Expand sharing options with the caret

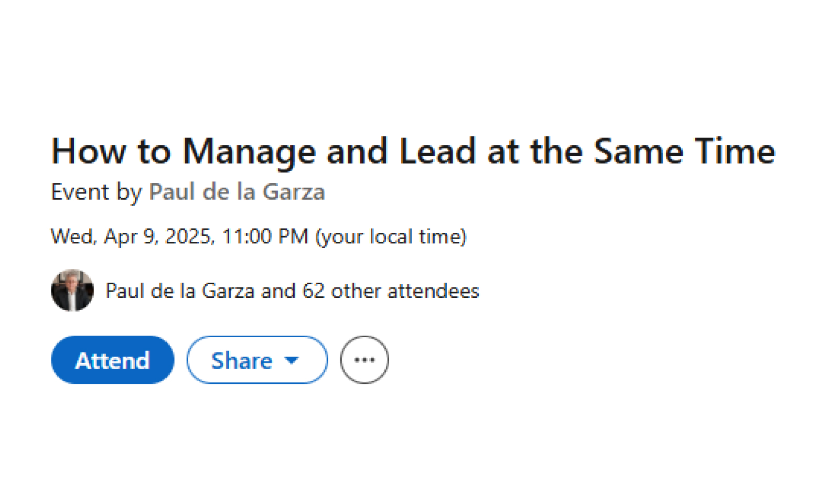(x=292, y=360)
